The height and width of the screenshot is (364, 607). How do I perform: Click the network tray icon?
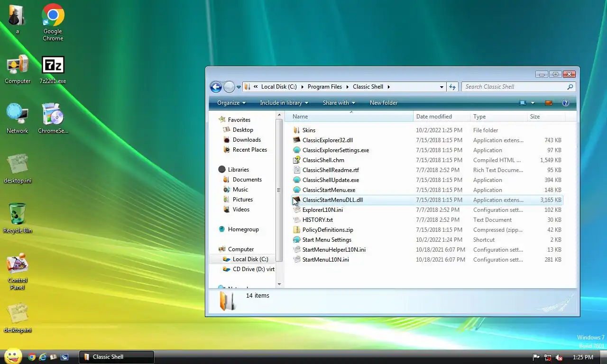pyautogui.click(x=548, y=357)
